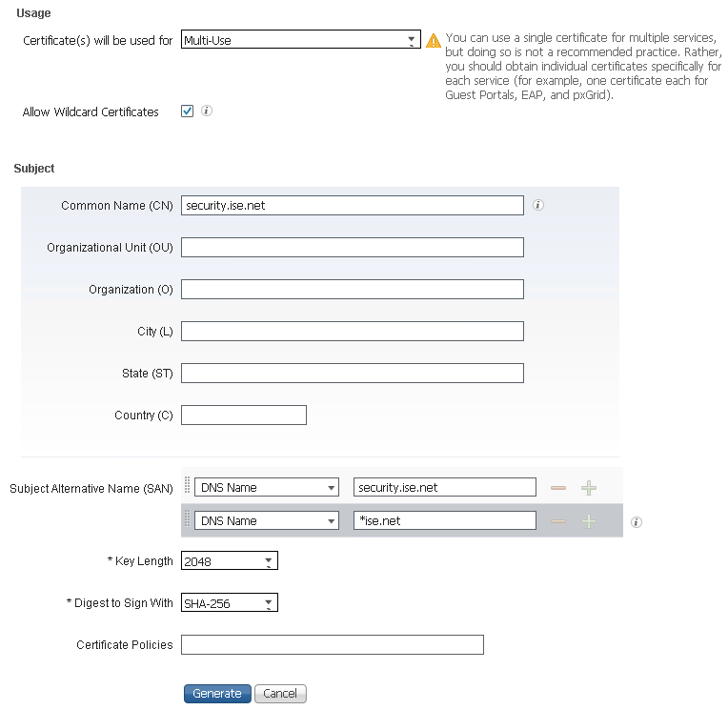Focus the State (ST) field
Image resolution: width=728 pixels, height=710 pixels.
(x=353, y=373)
